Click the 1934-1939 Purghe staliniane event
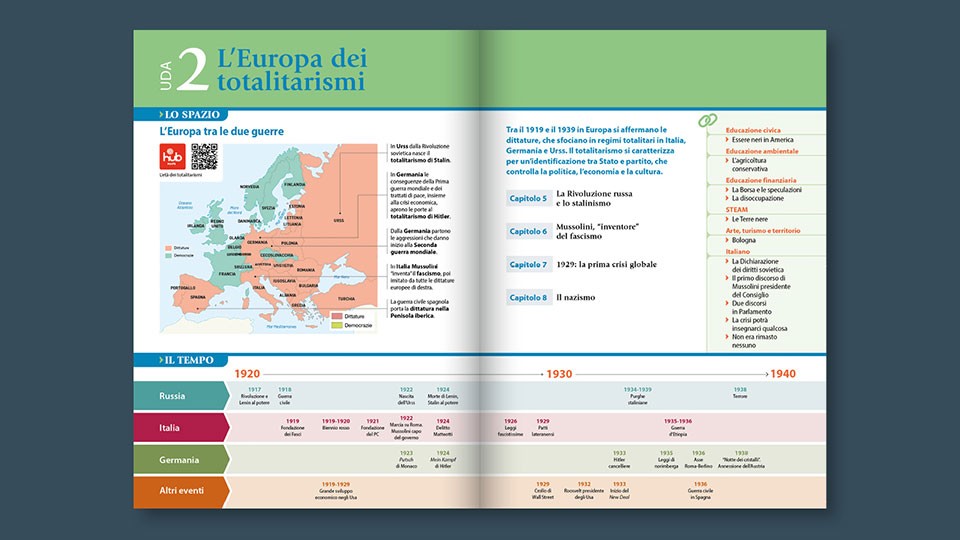The height and width of the screenshot is (540, 960). (x=637, y=396)
